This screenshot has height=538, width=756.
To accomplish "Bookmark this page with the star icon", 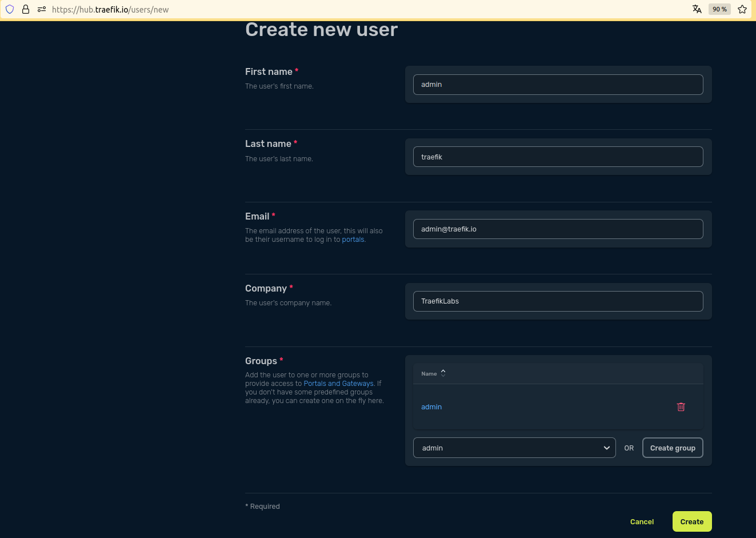I will pyautogui.click(x=742, y=9).
